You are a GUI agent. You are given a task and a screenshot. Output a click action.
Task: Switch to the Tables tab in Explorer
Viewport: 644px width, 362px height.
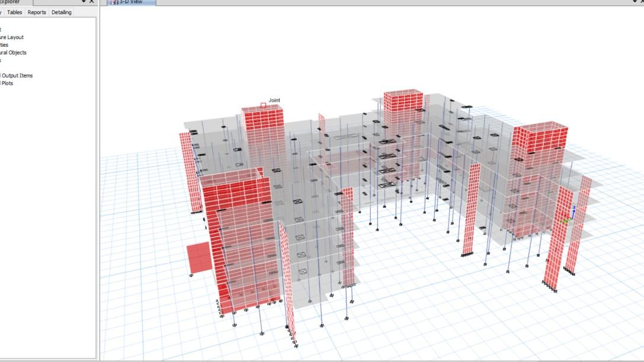pyautogui.click(x=14, y=12)
